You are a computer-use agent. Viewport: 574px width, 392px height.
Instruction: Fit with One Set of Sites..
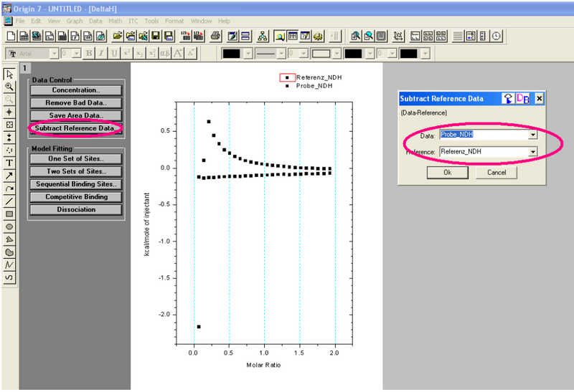tap(76, 158)
